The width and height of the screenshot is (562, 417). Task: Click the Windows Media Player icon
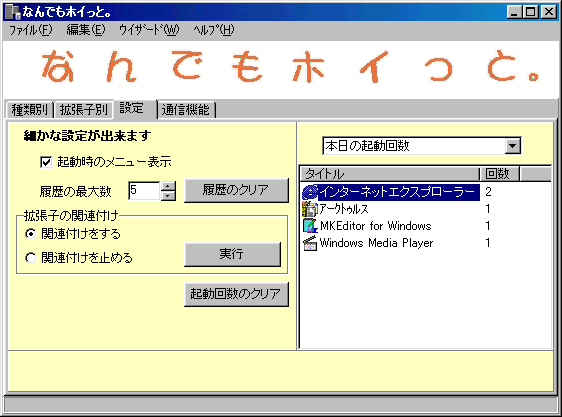click(310, 243)
